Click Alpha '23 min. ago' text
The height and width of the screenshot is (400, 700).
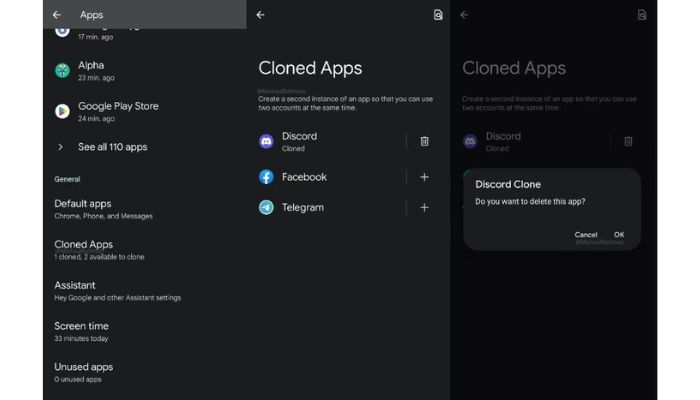(x=96, y=78)
